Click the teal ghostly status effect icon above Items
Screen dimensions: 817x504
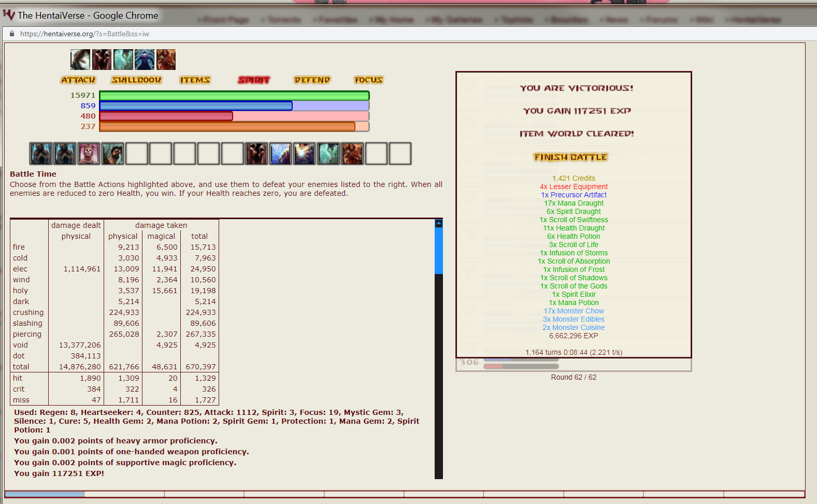[x=123, y=60]
